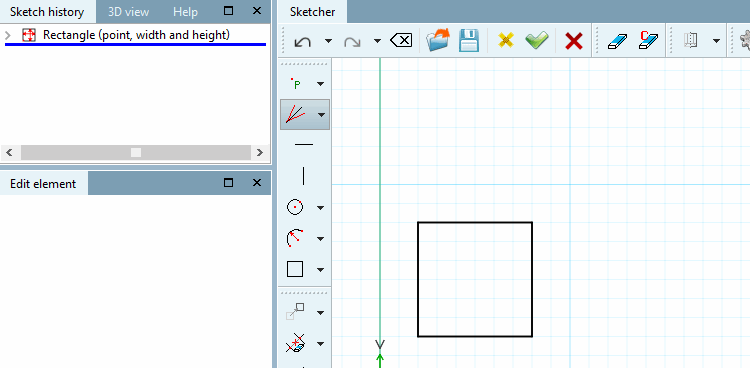Select the arc tool icon
Viewport: 750px width, 368px height.
[295, 238]
